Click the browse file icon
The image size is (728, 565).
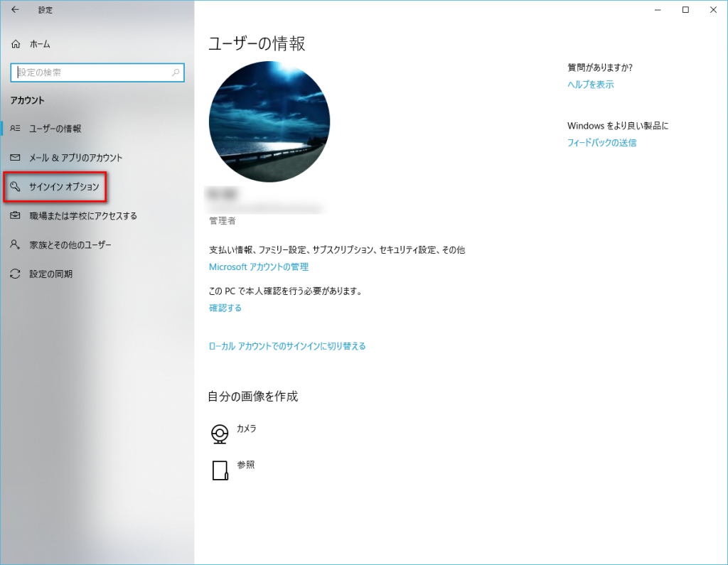pos(220,470)
